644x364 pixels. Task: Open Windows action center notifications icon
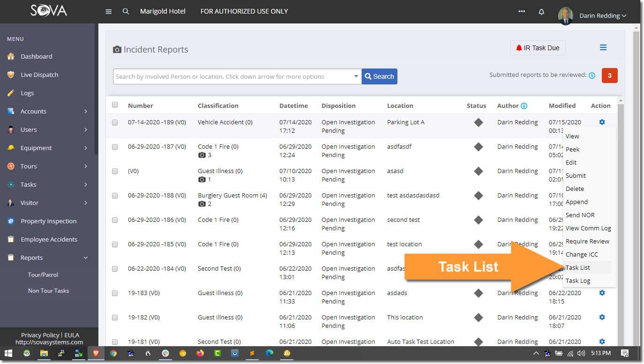[625, 353]
